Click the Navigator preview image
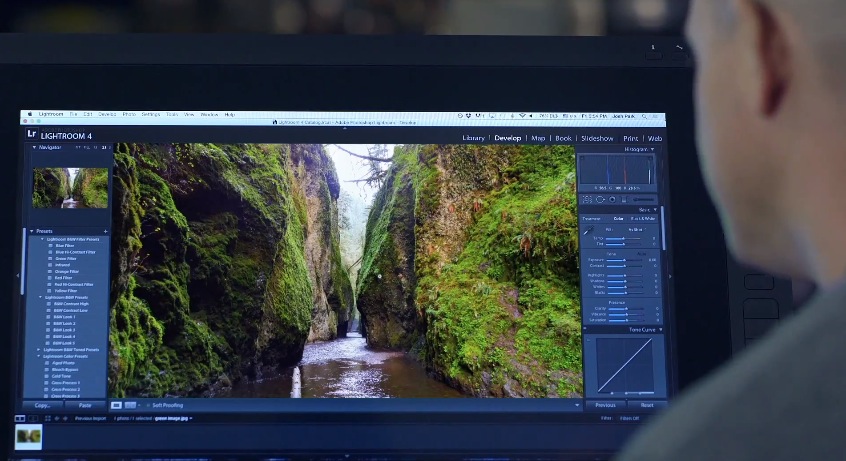The image size is (846, 461). click(70, 188)
